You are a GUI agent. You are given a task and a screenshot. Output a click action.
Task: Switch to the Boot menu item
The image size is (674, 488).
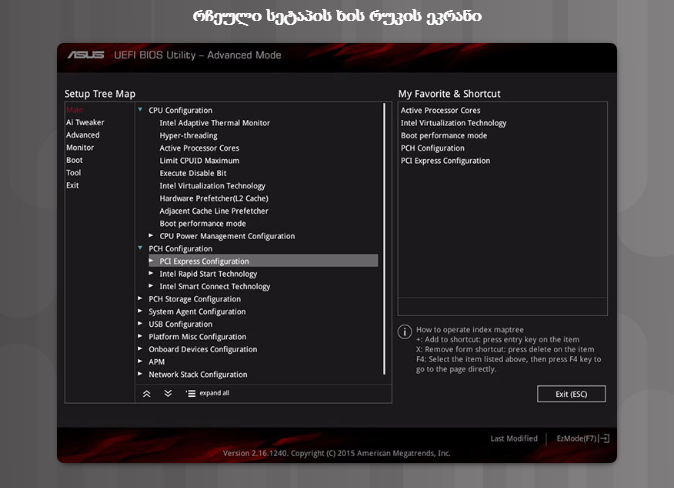[x=75, y=160]
